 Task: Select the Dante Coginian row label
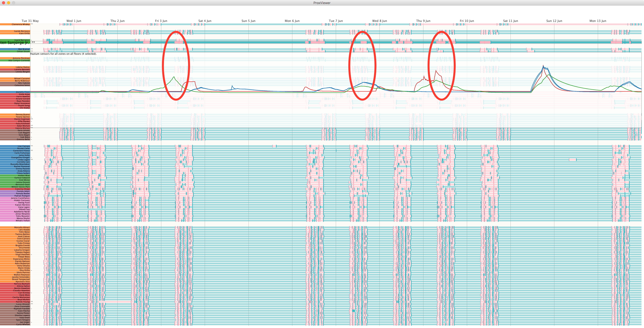tap(15, 119)
